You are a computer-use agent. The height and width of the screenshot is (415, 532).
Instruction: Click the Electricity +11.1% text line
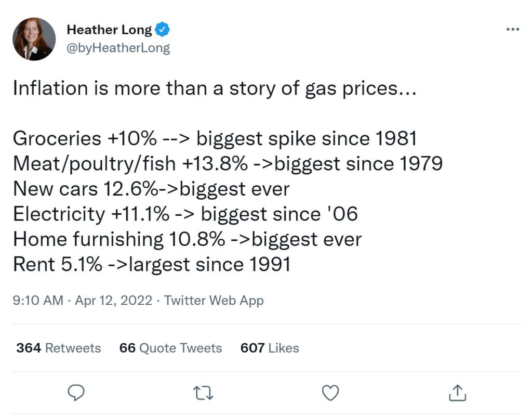(185, 214)
